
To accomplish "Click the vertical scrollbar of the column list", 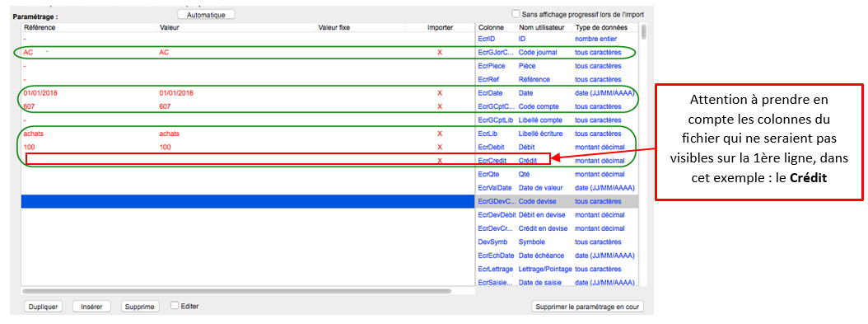I will [644, 33].
